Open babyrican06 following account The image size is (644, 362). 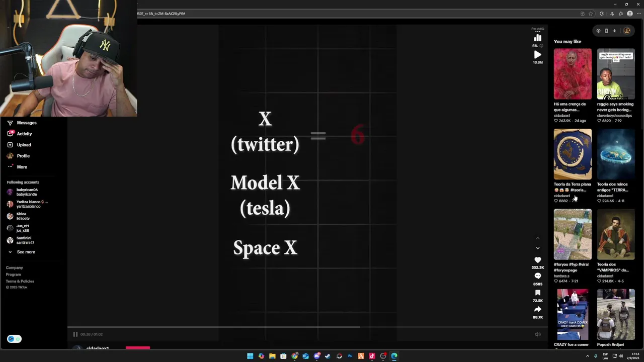pyautogui.click(x=23, y=192)
